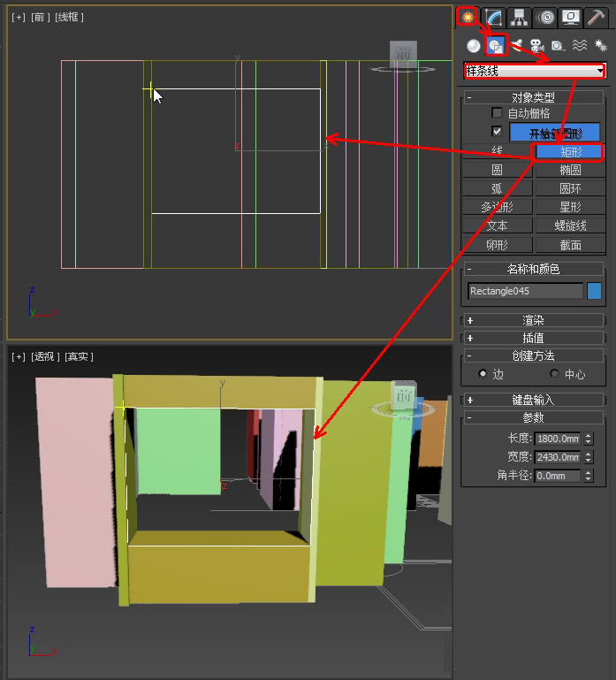Screen dimensions: 616x680
Task: Click the 角半径 value field
Action: [558, 476]
